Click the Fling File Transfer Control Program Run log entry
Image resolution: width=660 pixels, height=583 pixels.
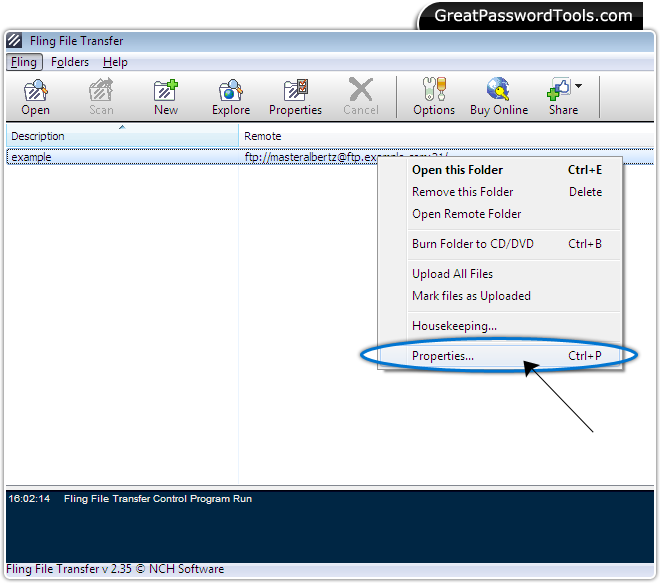point(158,499)
